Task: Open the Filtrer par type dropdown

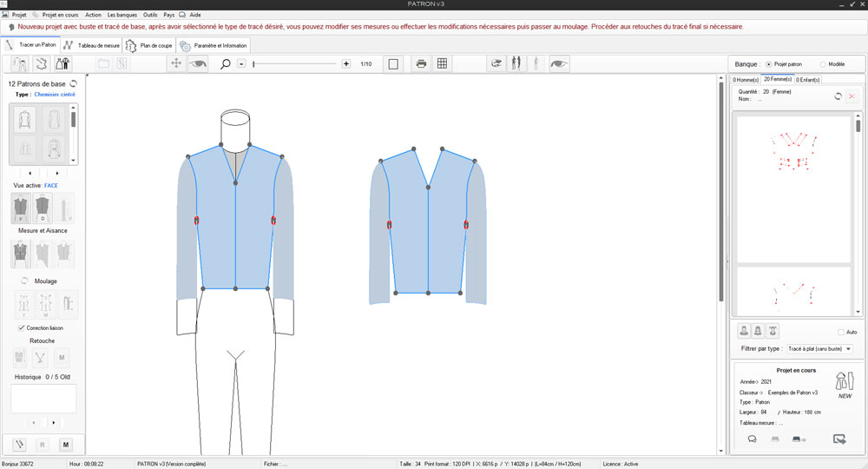Action: pos(819,348)
